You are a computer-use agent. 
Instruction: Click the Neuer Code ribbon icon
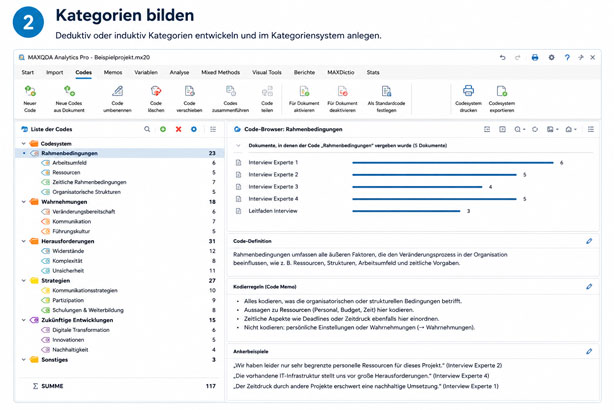click(30, 91)
